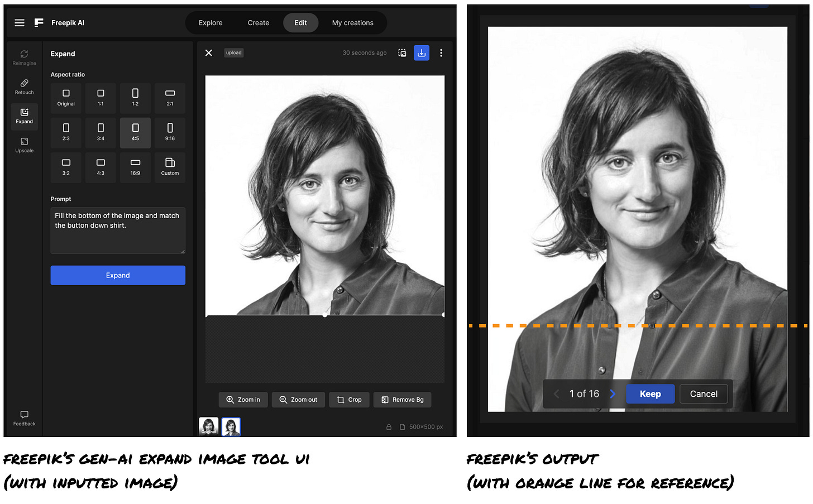Click the upload tag label

[x=234, y=53]
